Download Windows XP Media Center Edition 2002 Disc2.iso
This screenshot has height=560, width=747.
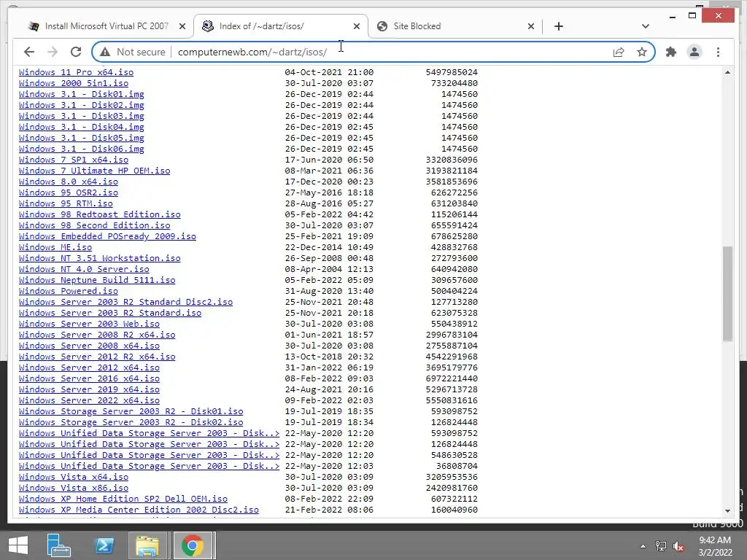coord(139,510)
